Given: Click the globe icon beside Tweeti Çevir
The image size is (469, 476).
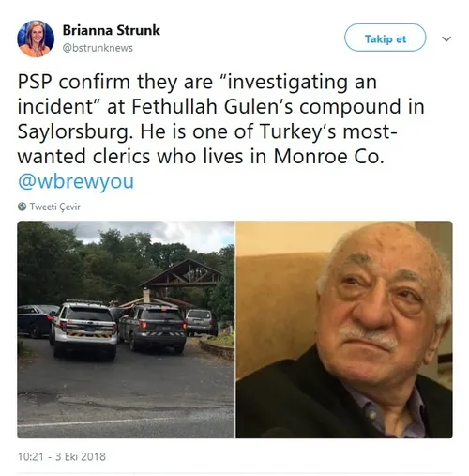Looking at the screenshot, I should coord(22,207).
